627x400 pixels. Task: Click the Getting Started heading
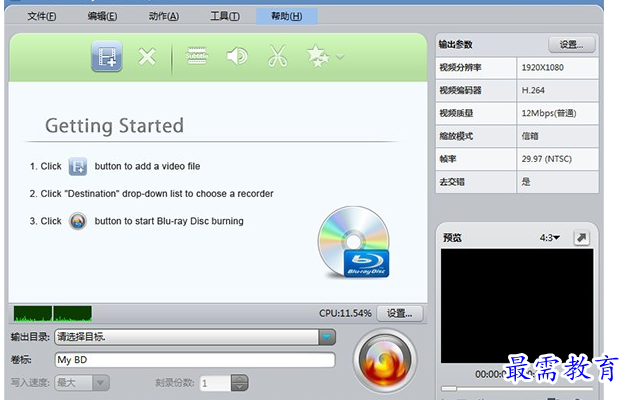114,126
